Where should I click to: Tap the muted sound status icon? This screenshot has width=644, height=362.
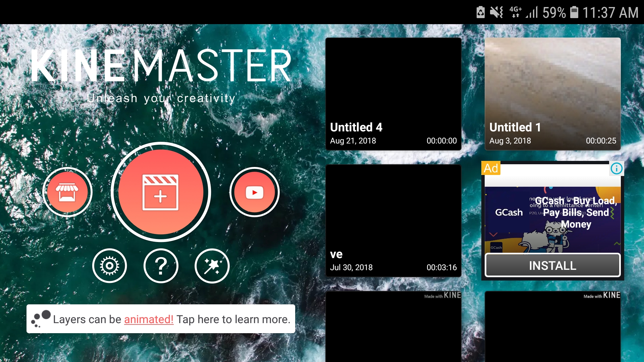click(x=496, y=12)
